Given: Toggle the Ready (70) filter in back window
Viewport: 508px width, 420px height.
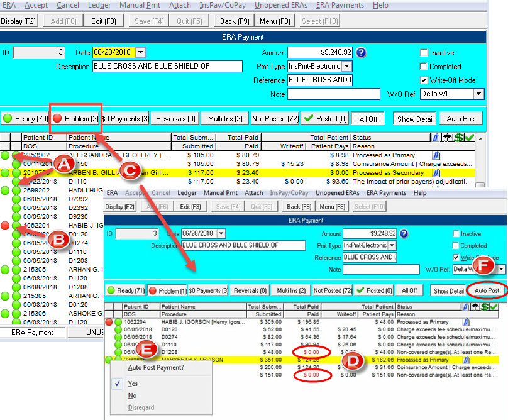Looking at the screenshot, I should tap(25, 119).
